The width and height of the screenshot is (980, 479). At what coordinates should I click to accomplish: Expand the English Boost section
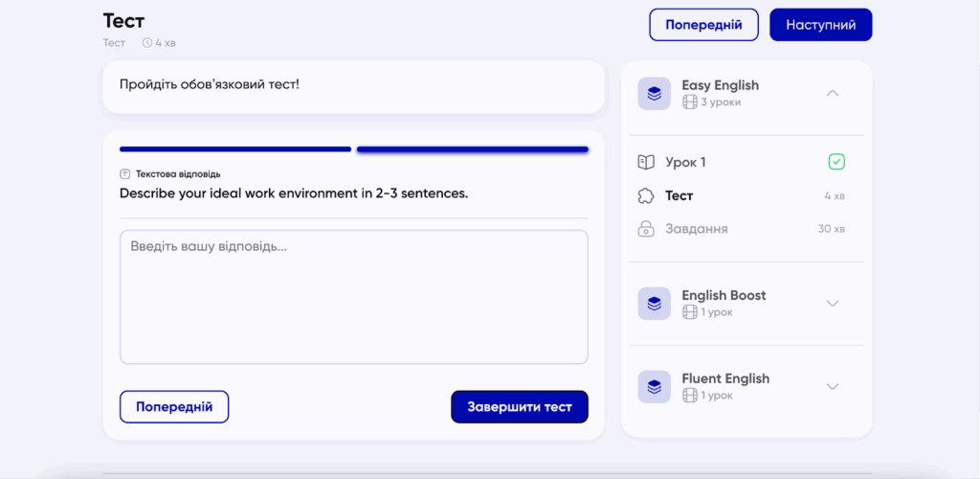[833, 304]
